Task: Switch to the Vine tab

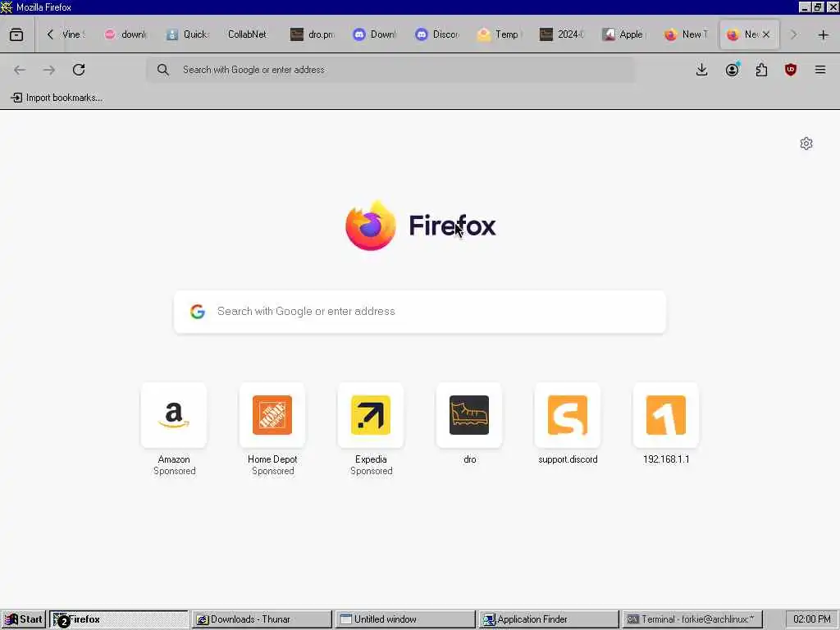Action: pyautogui.click(x=73, y=34)
